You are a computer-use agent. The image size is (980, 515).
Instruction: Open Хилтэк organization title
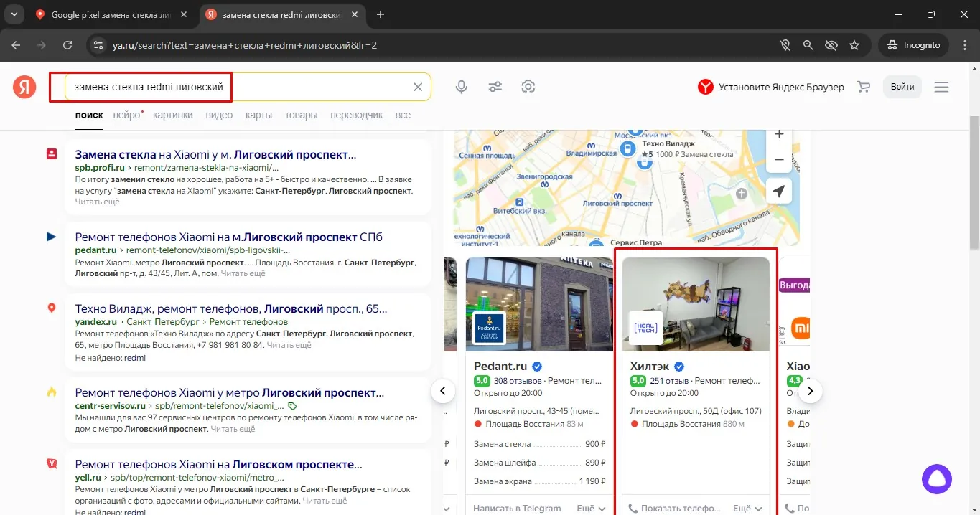tap(649, 367)
